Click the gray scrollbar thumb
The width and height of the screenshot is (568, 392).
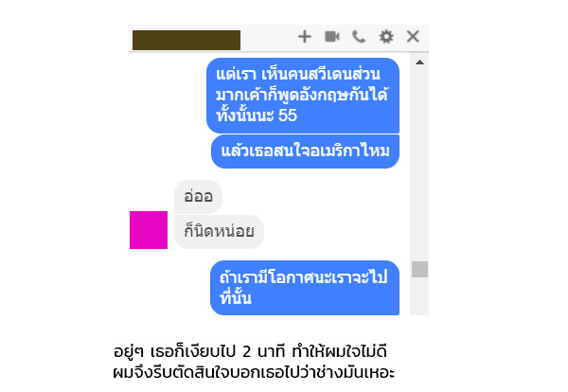click(419, 269)
